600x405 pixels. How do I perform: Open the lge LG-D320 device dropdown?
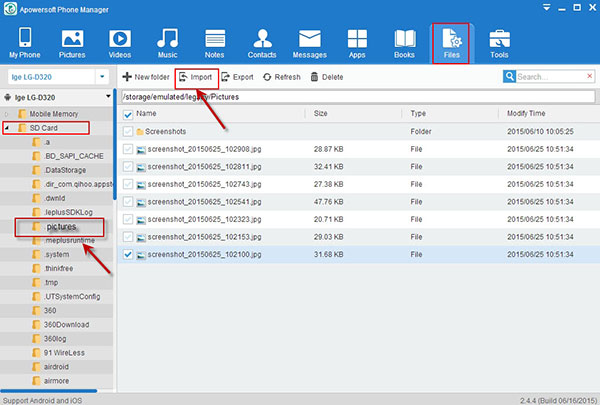pyautogui.click(x=102, y=77)
